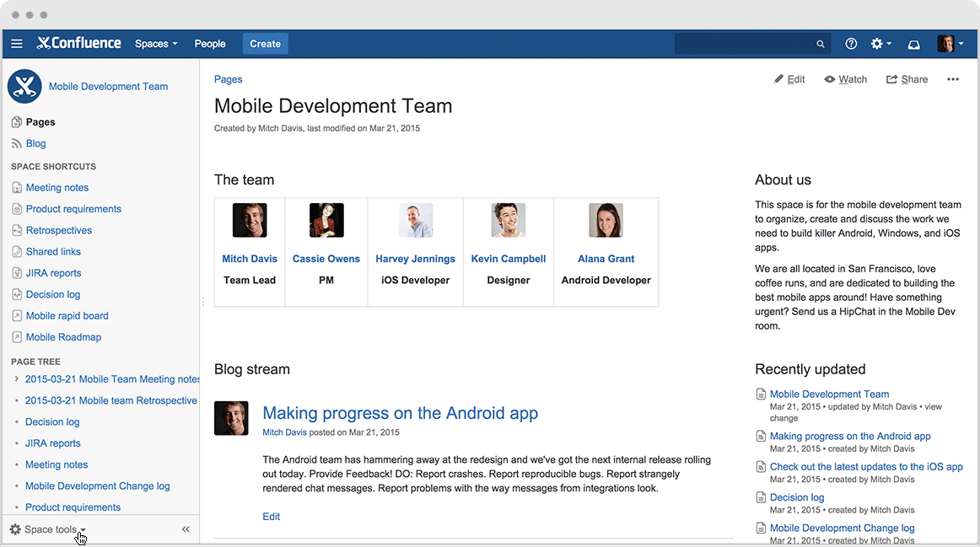980x547 pixels.
Task: Open the JIRA reports space shortcut
Action: (52, 272)
